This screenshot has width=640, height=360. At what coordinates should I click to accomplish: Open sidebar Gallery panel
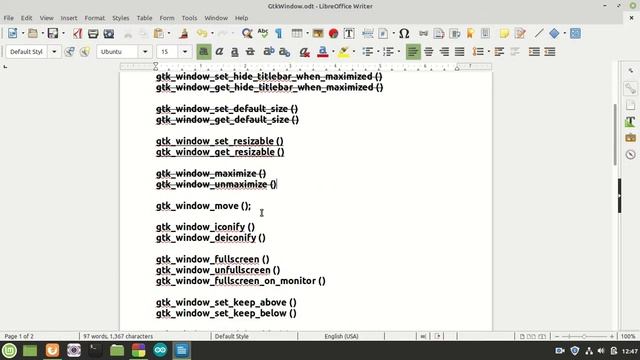point(630,138)
